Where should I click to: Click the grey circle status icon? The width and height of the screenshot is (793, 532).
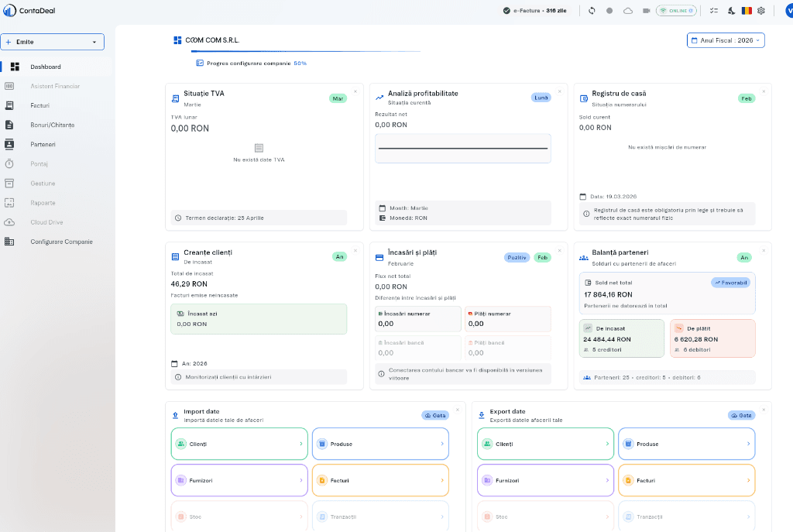tap(609, 11)
